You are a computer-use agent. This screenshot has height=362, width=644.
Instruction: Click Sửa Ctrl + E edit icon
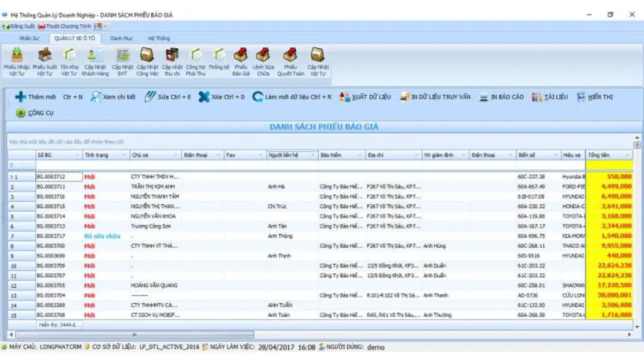150,97
